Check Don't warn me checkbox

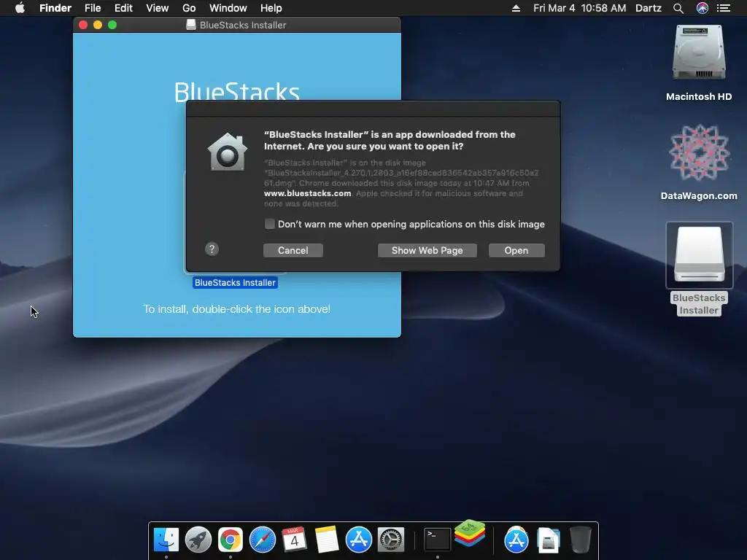point(270,224)
